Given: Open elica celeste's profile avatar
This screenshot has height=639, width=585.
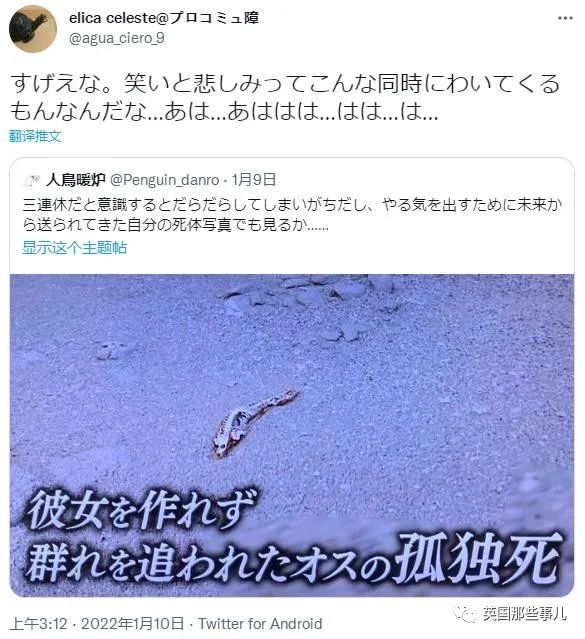Looking at the screenshot, I should [x=33, y=29].
